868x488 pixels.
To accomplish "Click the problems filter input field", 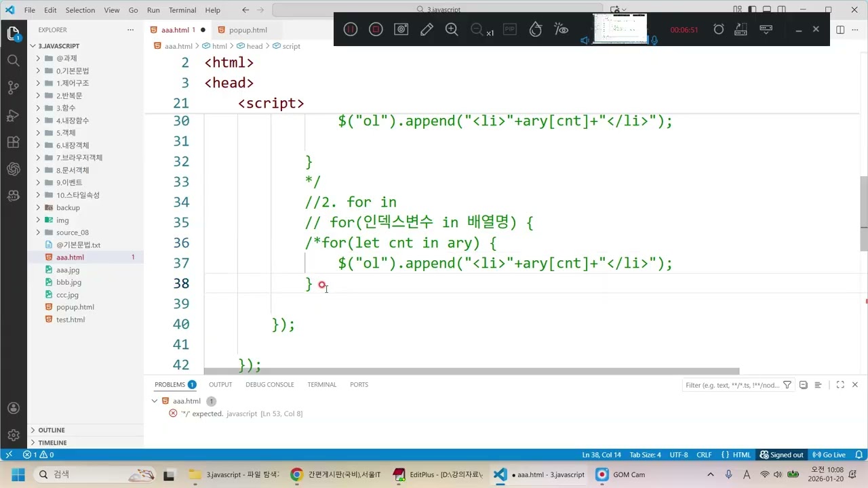I will pyautogui.click(x=732, y=385).
